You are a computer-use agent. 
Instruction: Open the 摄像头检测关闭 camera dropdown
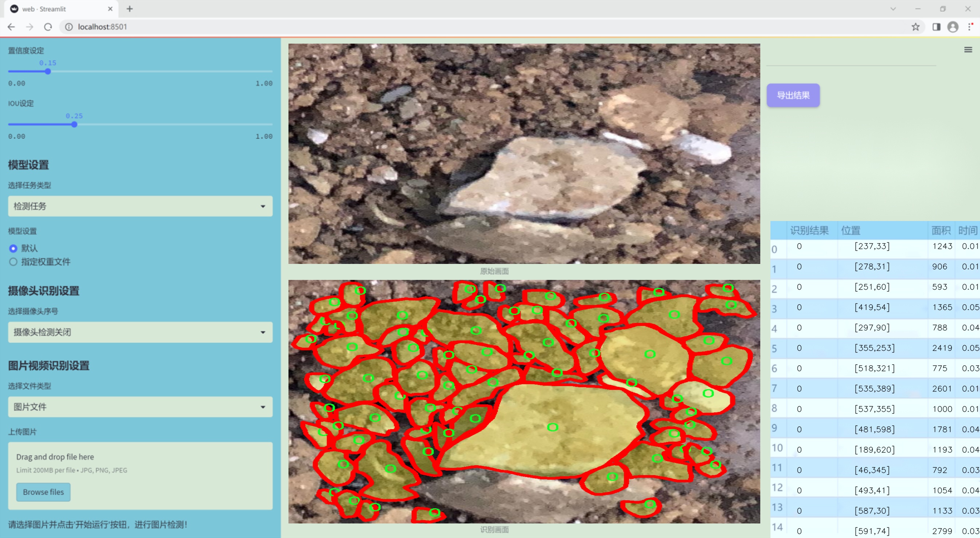pyautogui.click(x=140, y=332)
